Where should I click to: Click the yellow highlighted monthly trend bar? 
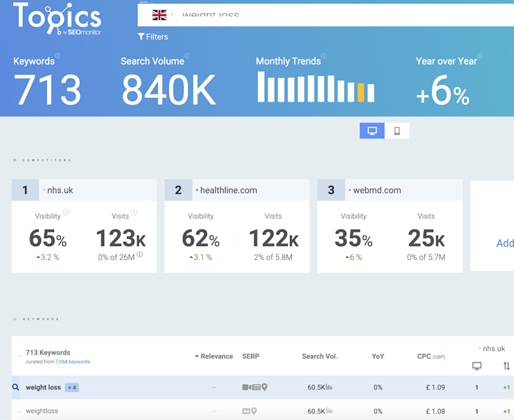361,92
